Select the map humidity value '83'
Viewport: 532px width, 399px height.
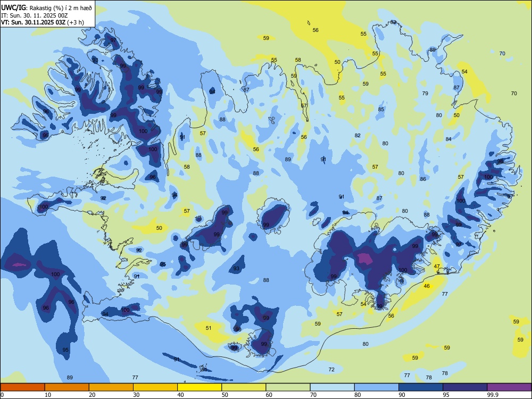393,22
